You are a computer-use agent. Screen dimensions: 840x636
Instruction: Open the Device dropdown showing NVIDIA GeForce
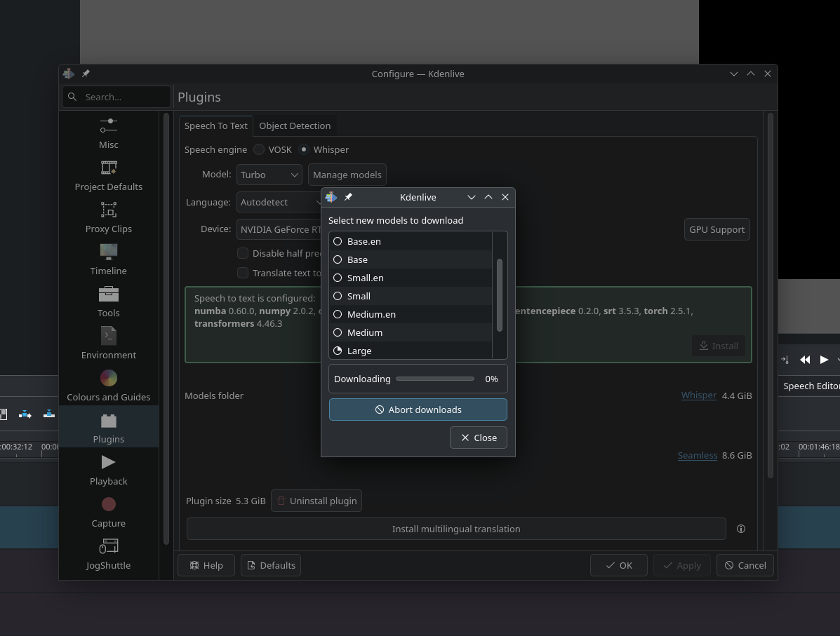pyautogui.click(x=279, y=229)
